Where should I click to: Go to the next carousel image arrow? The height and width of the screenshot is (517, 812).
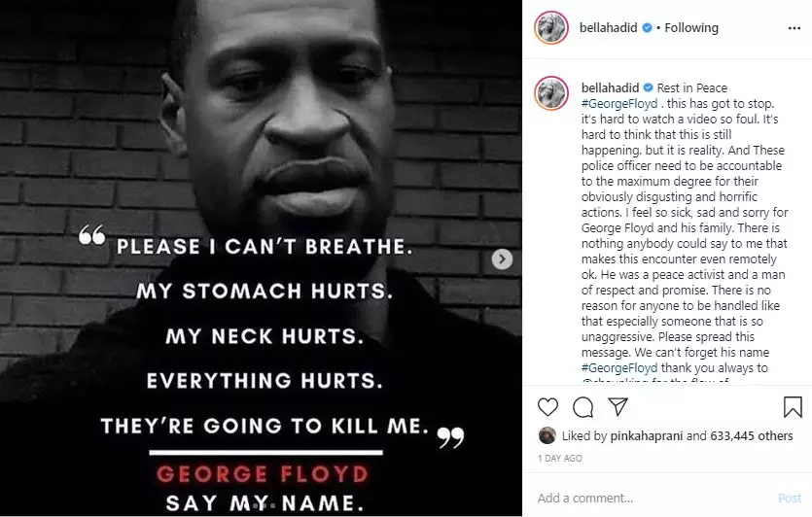click(502, 258)
